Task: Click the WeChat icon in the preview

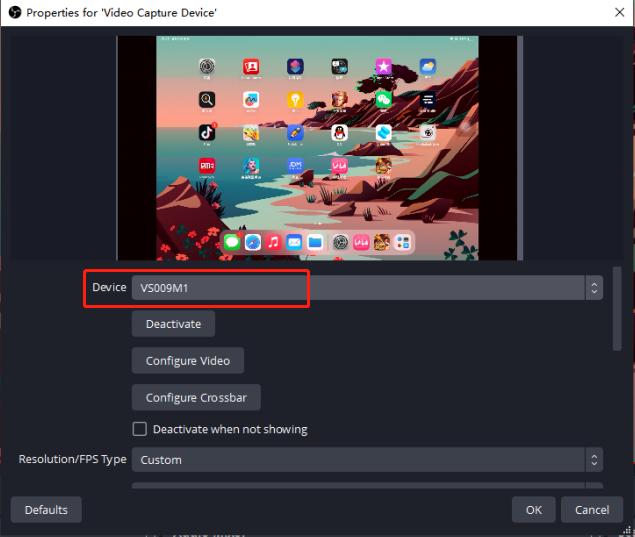Action: pyautogui.click(x=383, y=100)
